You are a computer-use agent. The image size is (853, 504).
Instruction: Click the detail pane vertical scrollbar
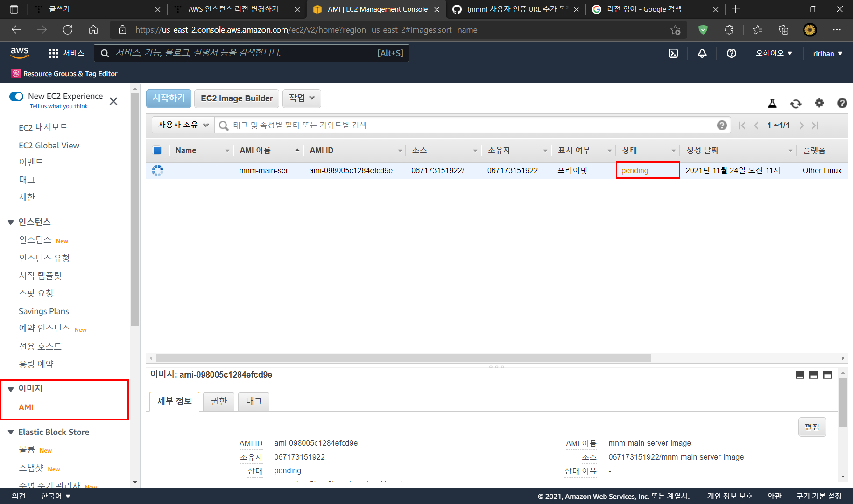pyautogui.click(x=843, y=402)
